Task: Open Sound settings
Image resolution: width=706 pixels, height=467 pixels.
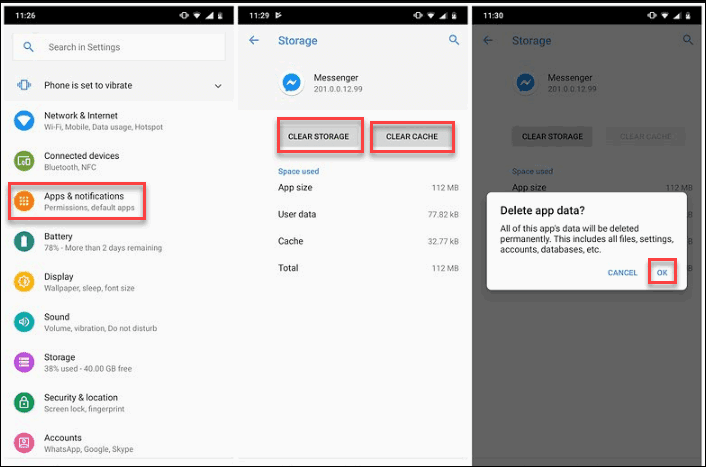Action: pyautogui.click(x=119, y=322)
